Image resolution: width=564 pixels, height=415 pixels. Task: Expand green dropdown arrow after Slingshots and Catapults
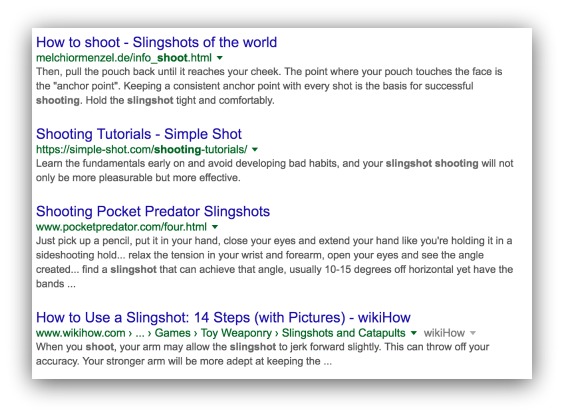tap(414, 333)
